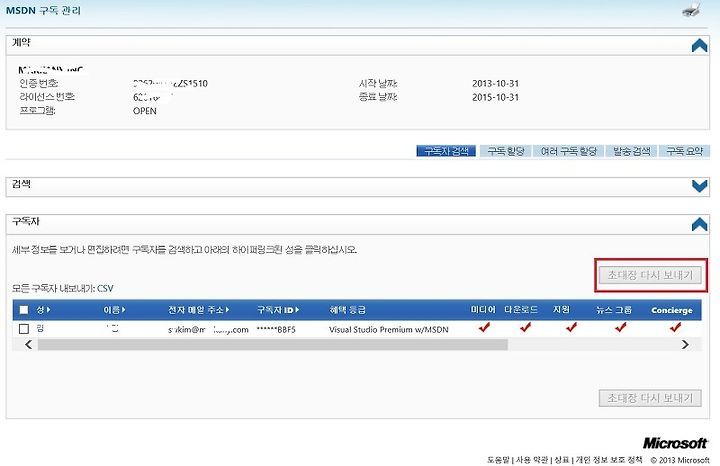Sort by 성 column header
Image resolution: width=720 pixels, height=466 pixels.
43,310
